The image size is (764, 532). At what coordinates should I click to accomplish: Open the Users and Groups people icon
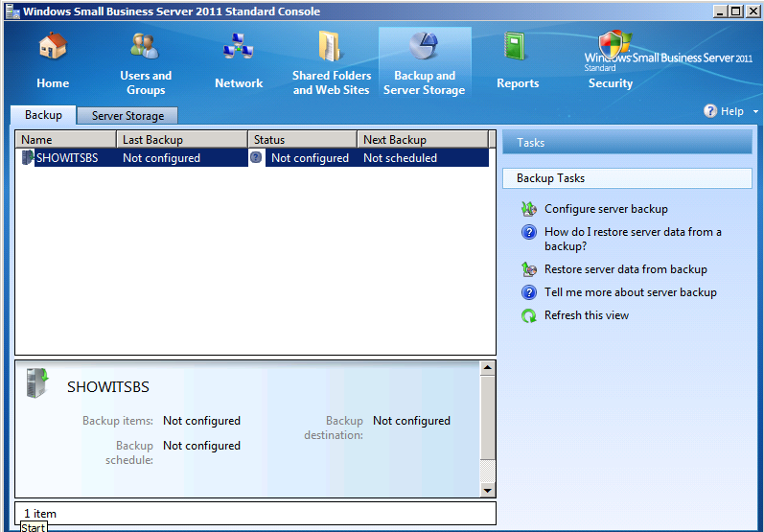tap(145, 46)
